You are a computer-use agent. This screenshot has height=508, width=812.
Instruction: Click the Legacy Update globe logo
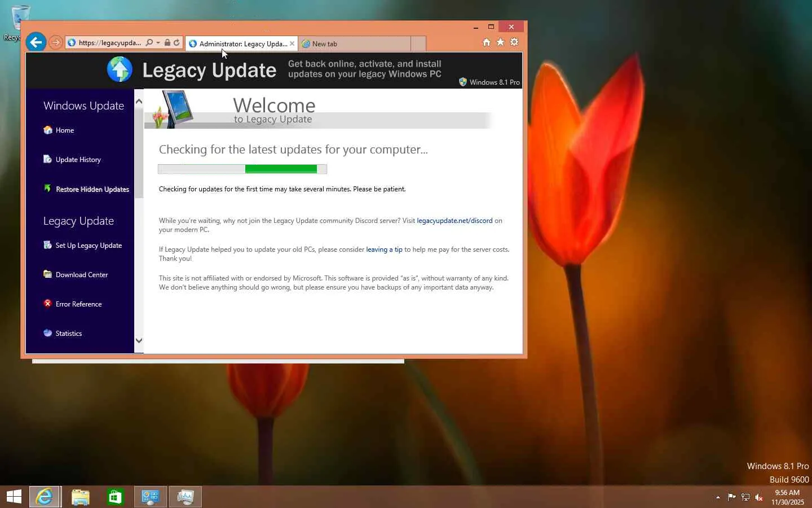tap(120, 70)
